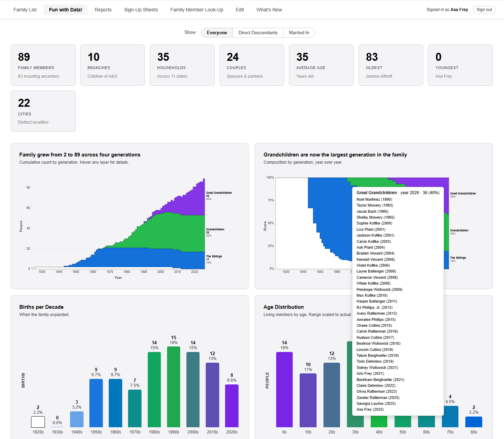This screenshot has width=504, height=439.
Task: Click 'Noel Martinez (1990)' in tooltip
Action: [374, 199]
